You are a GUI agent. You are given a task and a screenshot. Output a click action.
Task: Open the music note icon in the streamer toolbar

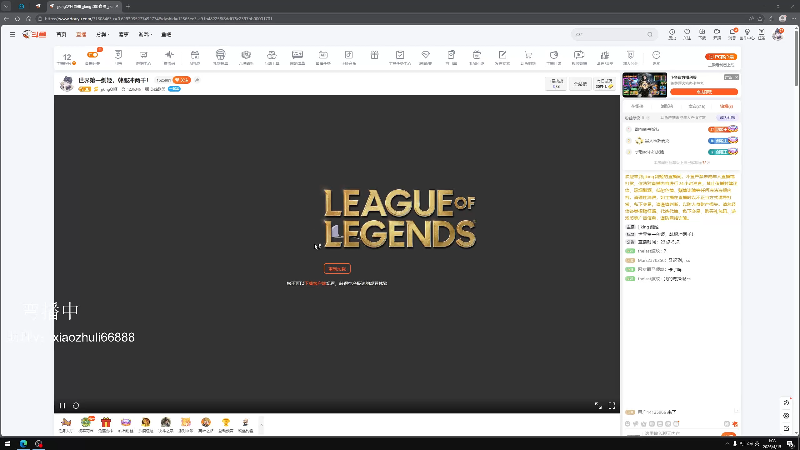click(x=348, y=55)
